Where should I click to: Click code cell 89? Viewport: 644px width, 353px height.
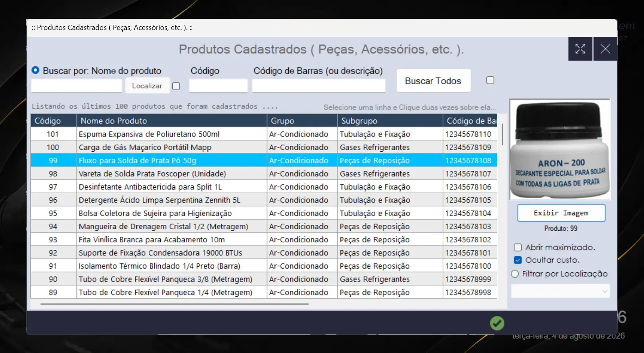[54, 292]
